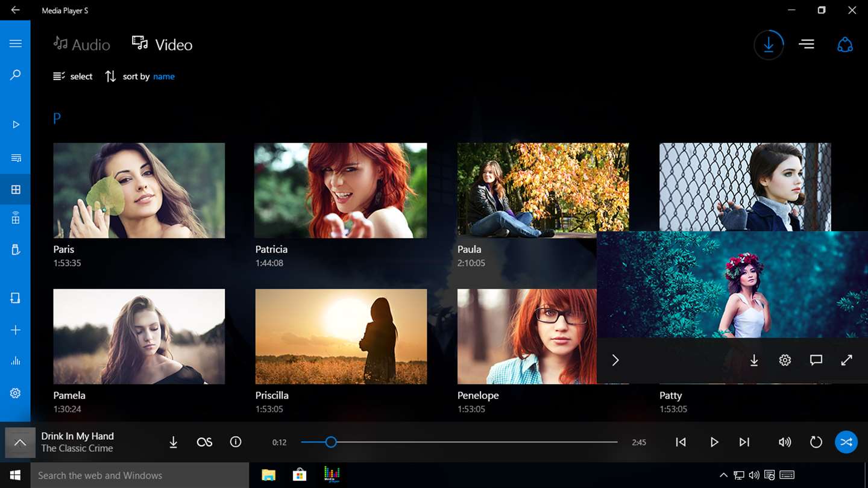Viewport: 868px width, 488px height.
Task: Expand the now playing panel with the up chevron
Action: (20, 443)
